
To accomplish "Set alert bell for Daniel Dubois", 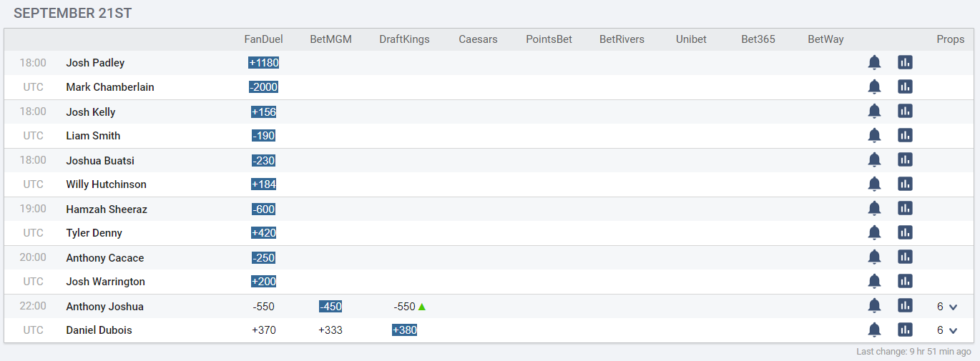I will [874, 330].
